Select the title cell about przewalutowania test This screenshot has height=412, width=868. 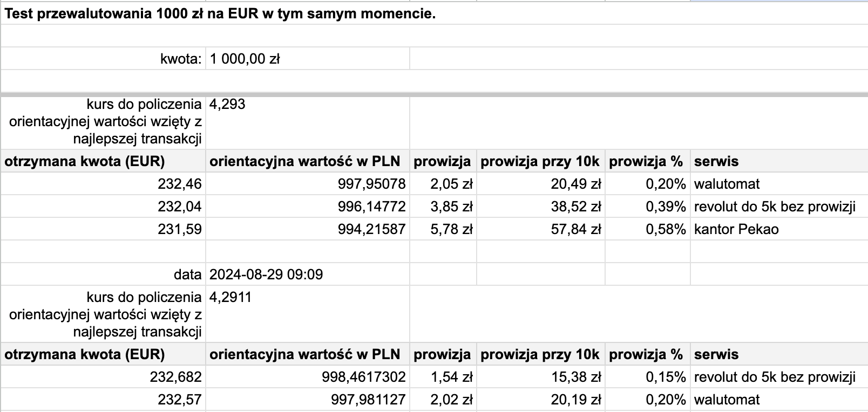pyautogui.click(x=220, y=14)
